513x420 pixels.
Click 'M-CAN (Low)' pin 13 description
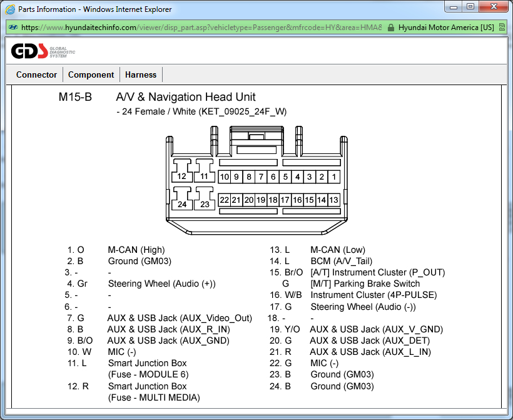pos(338,250)
